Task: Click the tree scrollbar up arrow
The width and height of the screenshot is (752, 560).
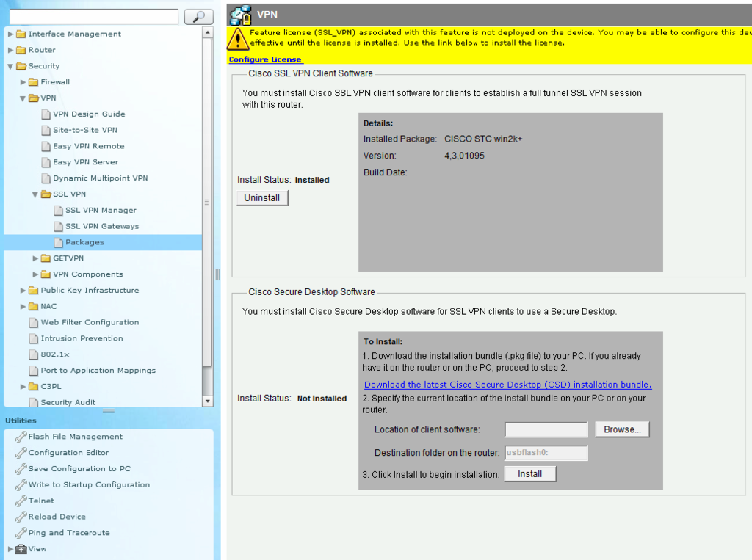Action: [x=208, y=32]
